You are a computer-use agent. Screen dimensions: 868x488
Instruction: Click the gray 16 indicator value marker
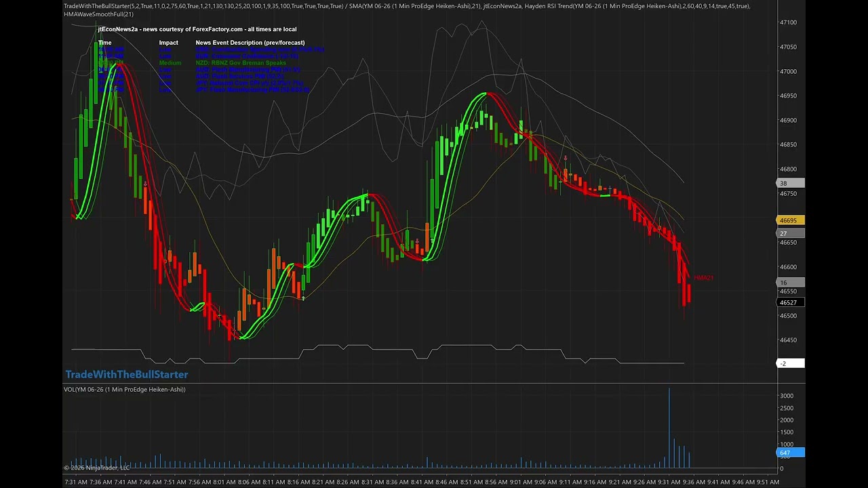[x=790, y=283]
